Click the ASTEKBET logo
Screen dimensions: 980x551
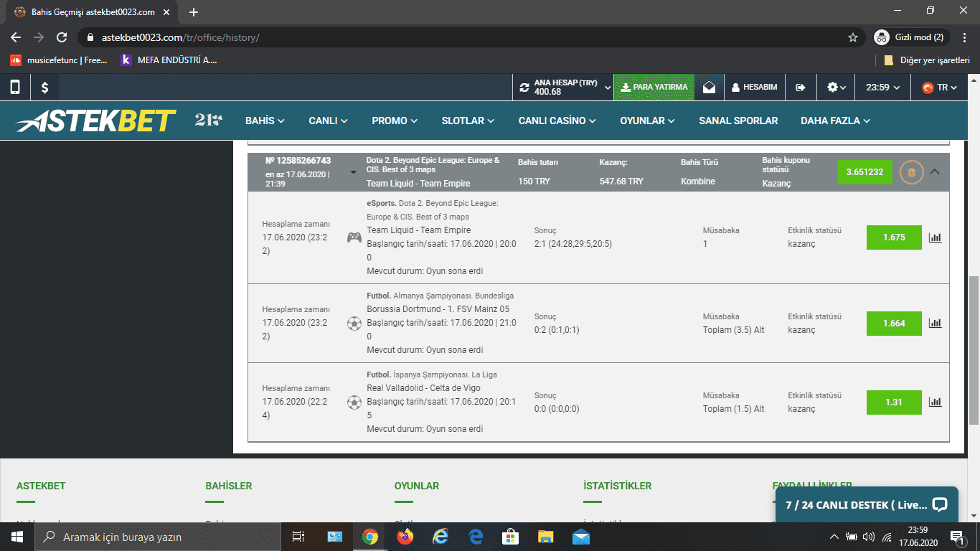(x=95, y=121)
